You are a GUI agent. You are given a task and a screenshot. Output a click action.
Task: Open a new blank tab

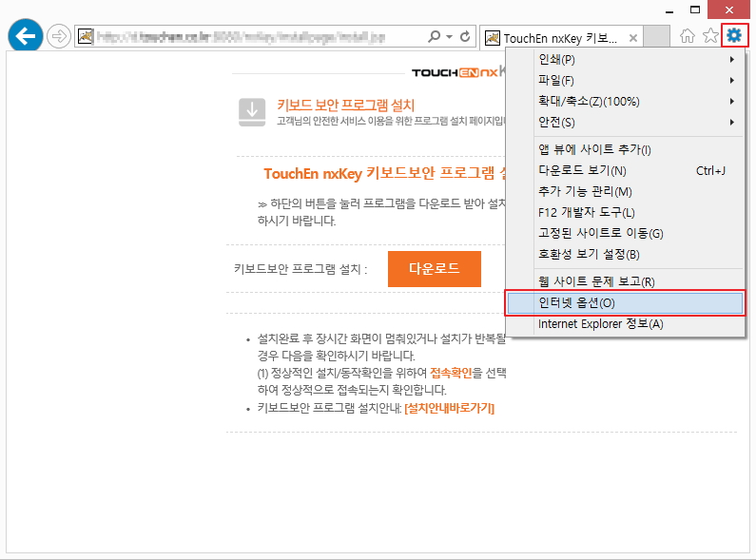click(x=657, y=37)
